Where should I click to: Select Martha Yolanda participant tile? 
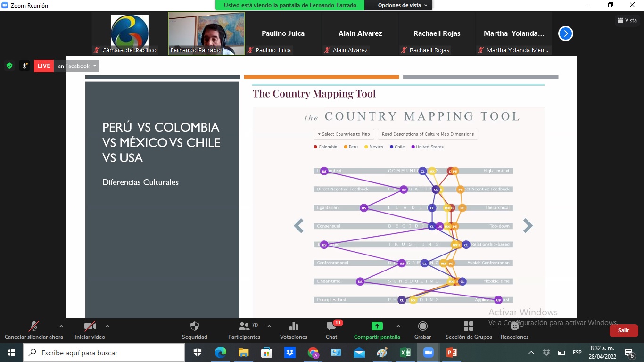coord(513,34)
